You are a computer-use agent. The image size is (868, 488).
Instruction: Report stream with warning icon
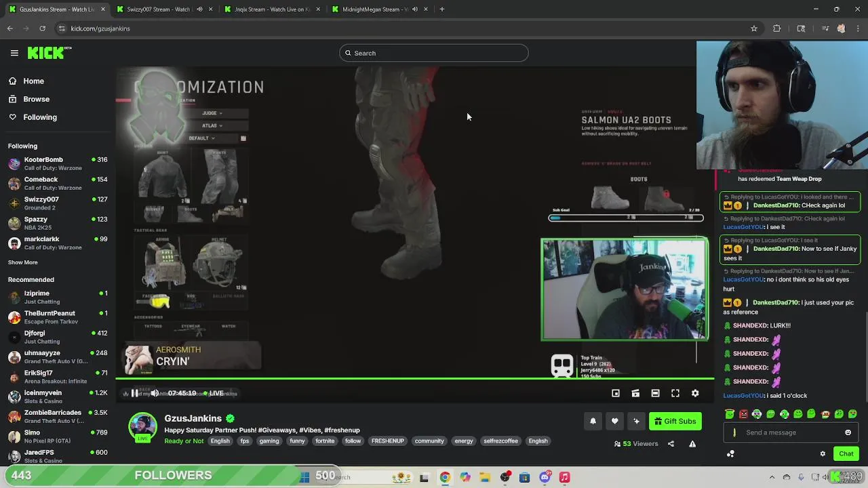pyautogui.click(x=692, y=444)
